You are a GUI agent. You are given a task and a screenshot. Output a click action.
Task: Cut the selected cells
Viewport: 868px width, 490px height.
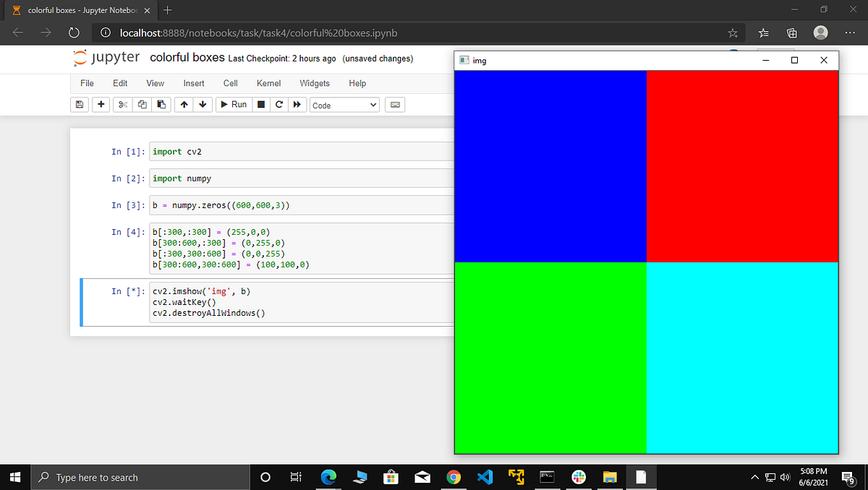[x=122, y=104]
